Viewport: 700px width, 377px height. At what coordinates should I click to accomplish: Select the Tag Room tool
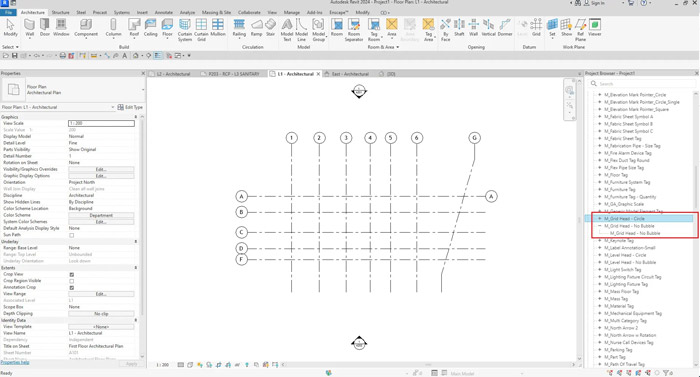pyautogui.click(x=374, y=30)
